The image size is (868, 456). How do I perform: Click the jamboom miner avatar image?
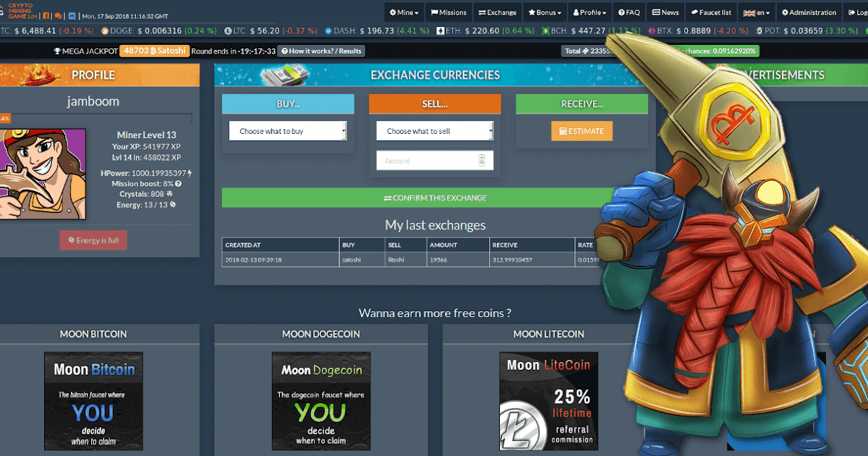pos(43,174)
